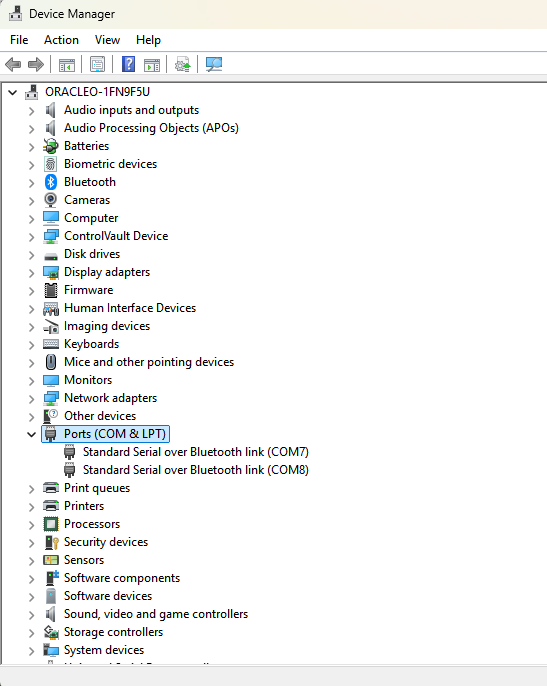Expand the Display adapters category
Screen dimensions: 547x686
tap(32, 273)
